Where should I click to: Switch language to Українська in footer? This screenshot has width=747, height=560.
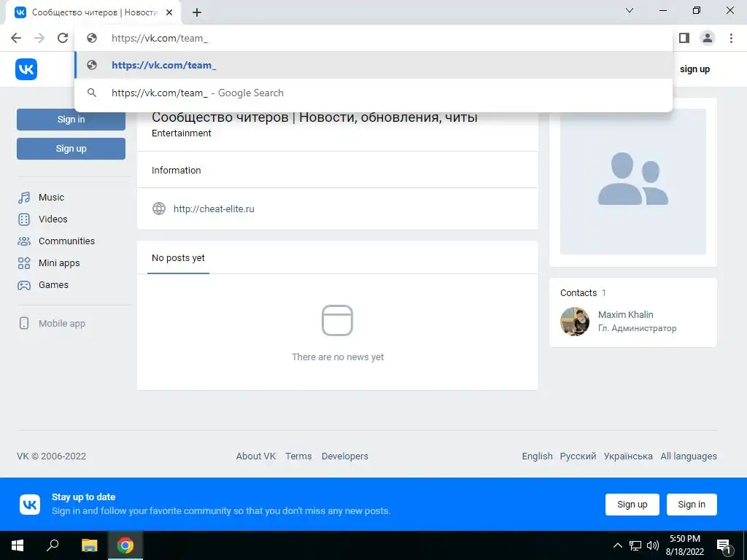[628, 456]
